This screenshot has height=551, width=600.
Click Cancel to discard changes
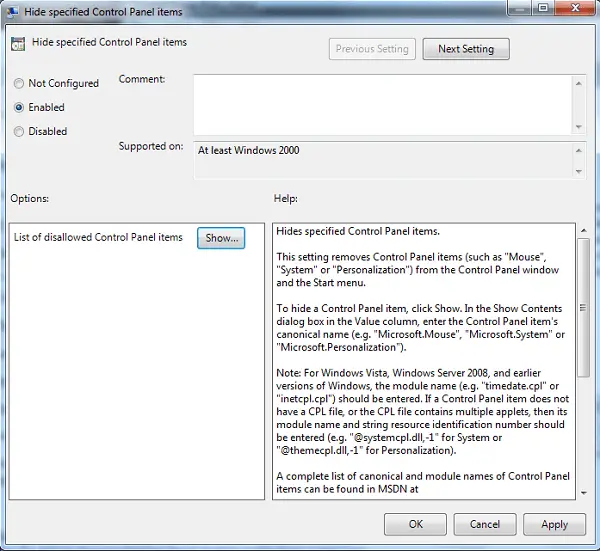(x=485, y=524)
